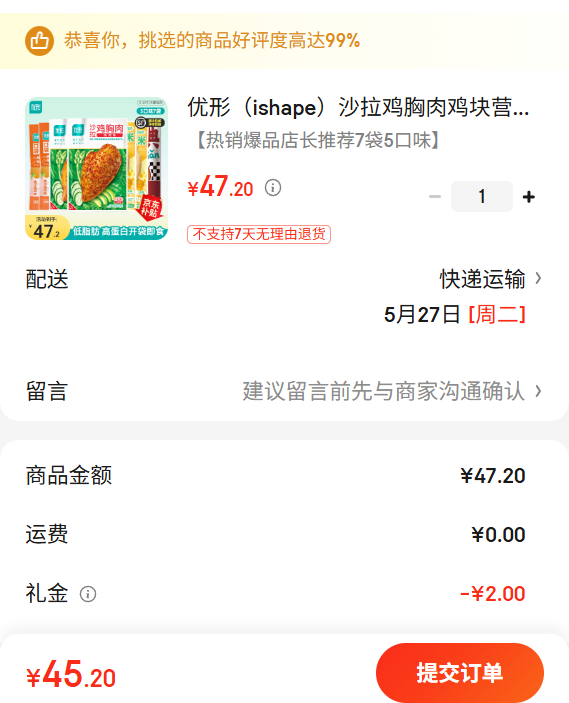The height and width of the screenshot is (703, 569).
Task: Click the 热销爆品店长推荐7袋5口味 spec text
Action: tap(318, 140)
